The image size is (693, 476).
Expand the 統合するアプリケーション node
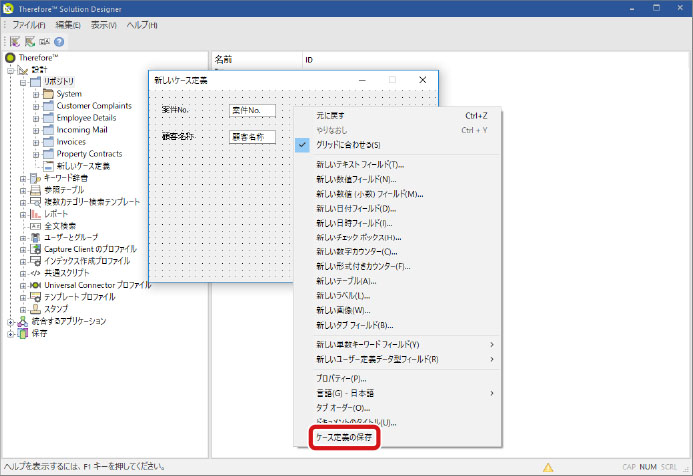pyautogui.click(x=11, y=321)
